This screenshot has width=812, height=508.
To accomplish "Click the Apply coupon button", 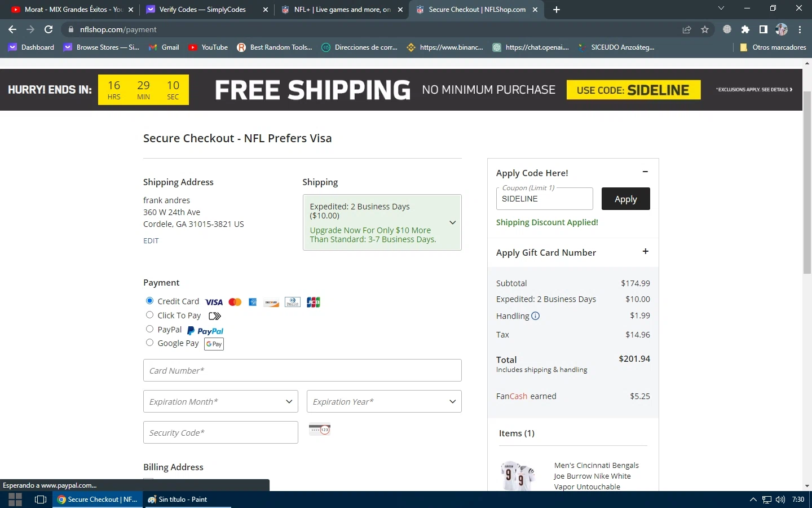I will click(626, 199).
